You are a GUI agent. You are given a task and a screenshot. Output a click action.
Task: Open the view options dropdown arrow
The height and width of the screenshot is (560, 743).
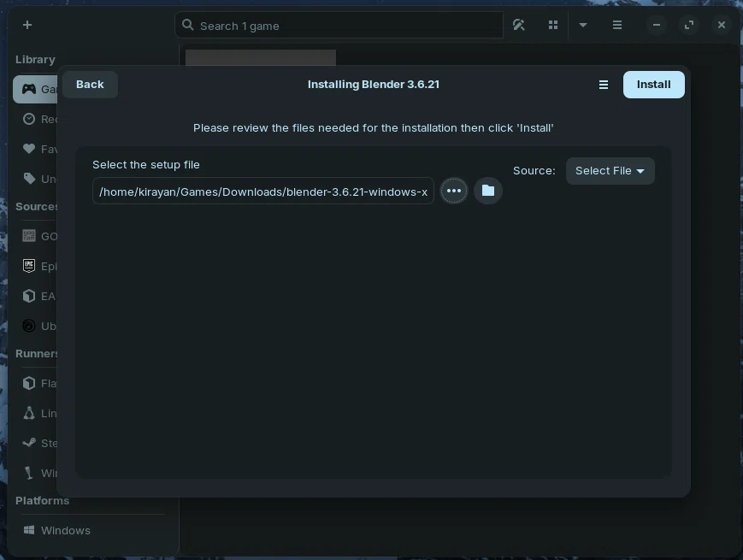tap(583, 25)
